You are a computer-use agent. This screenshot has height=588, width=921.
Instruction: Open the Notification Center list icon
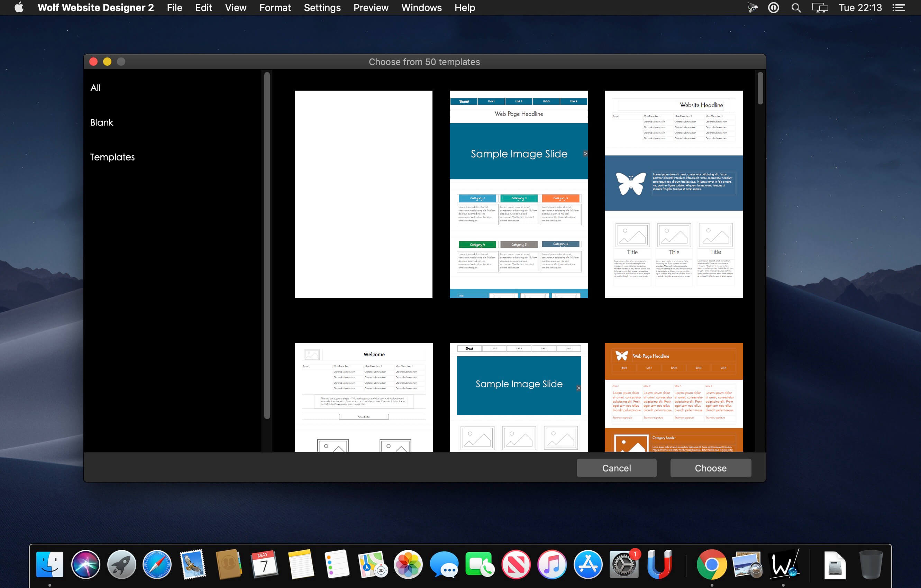899,8
